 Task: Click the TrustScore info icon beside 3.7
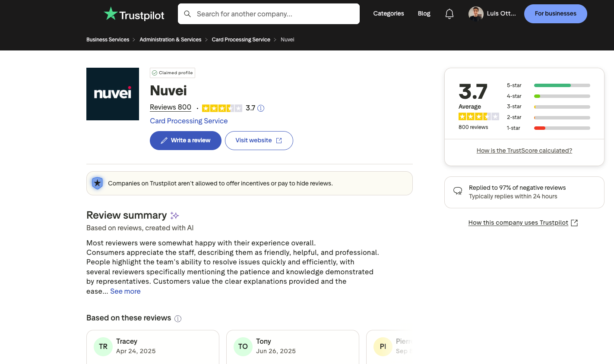click(261, 108)
